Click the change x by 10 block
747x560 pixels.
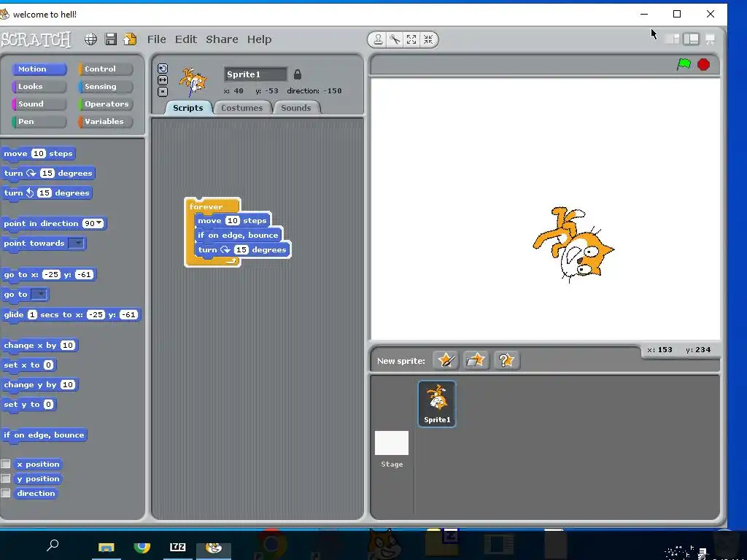tap(39, 345)
